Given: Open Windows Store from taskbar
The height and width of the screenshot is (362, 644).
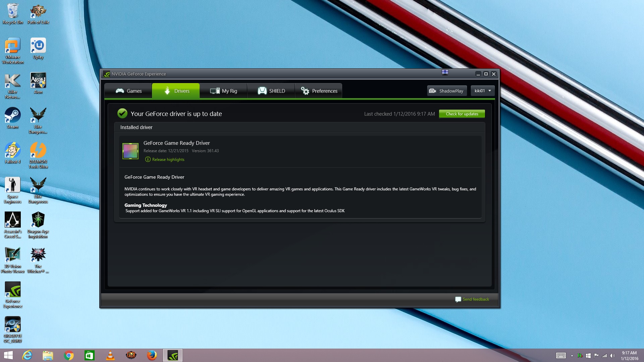Looking at the screenshot, I should [90, 355].
